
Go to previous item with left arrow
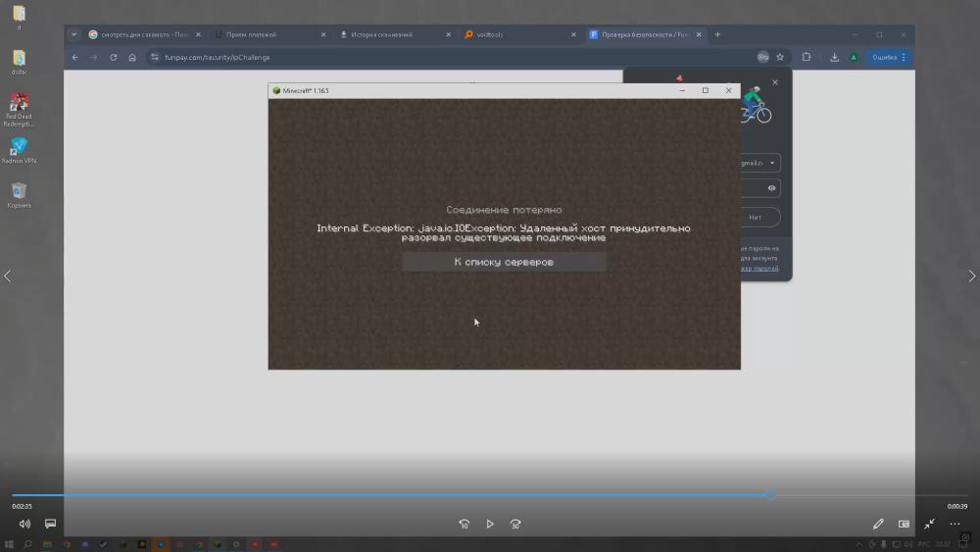[8, 276]
